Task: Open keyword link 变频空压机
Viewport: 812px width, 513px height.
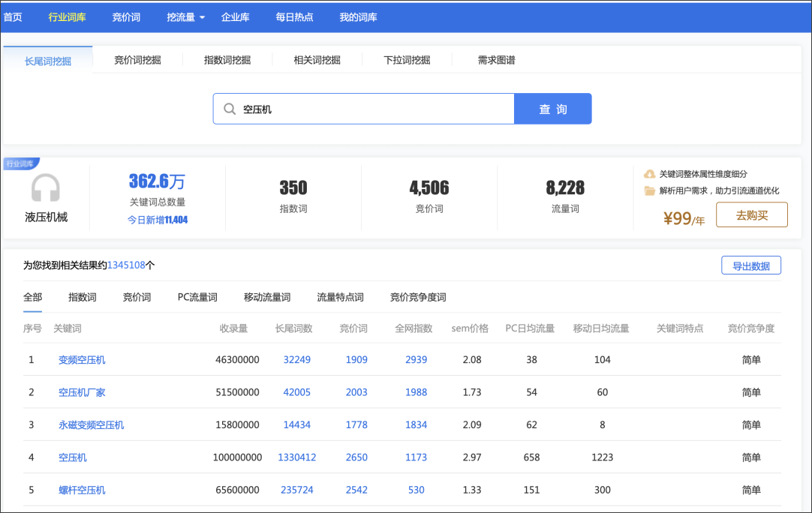Action: click(x=82, y=360)
